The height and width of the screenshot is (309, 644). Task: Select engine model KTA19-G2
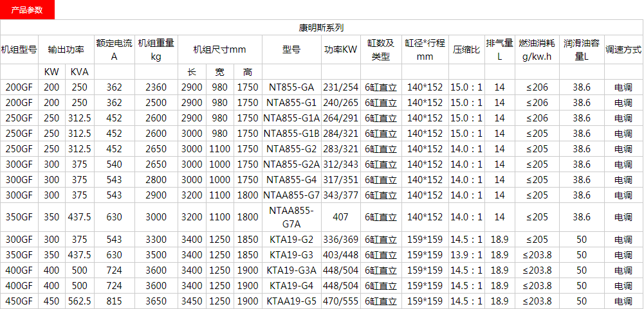point(291,239)
